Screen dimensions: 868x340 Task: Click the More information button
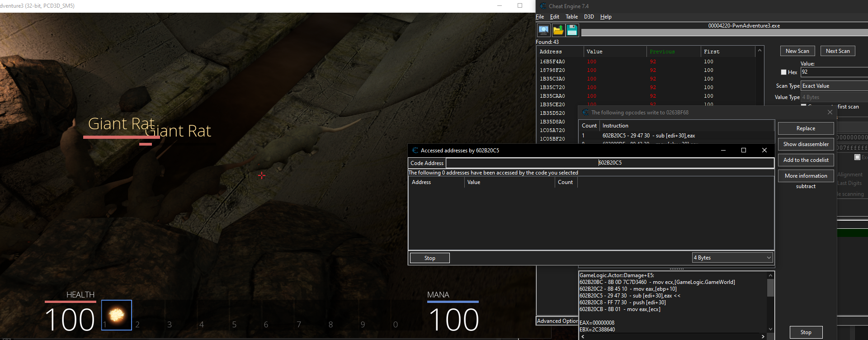pyautogui.click(x=806, y=176)
